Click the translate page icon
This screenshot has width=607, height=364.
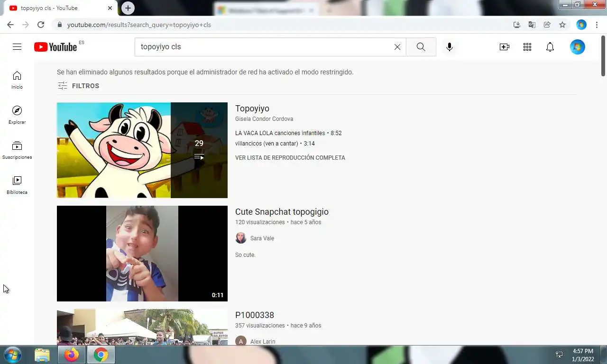tap(532, 25)
